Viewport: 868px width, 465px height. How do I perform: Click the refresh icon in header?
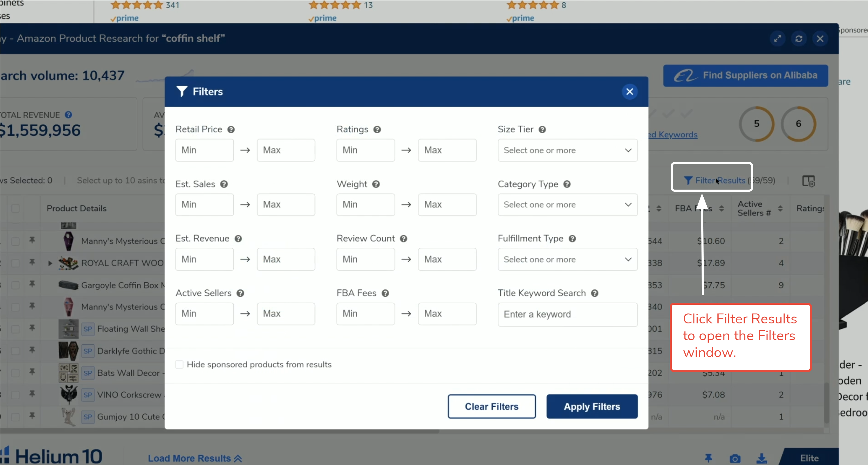tap(799, 39)
